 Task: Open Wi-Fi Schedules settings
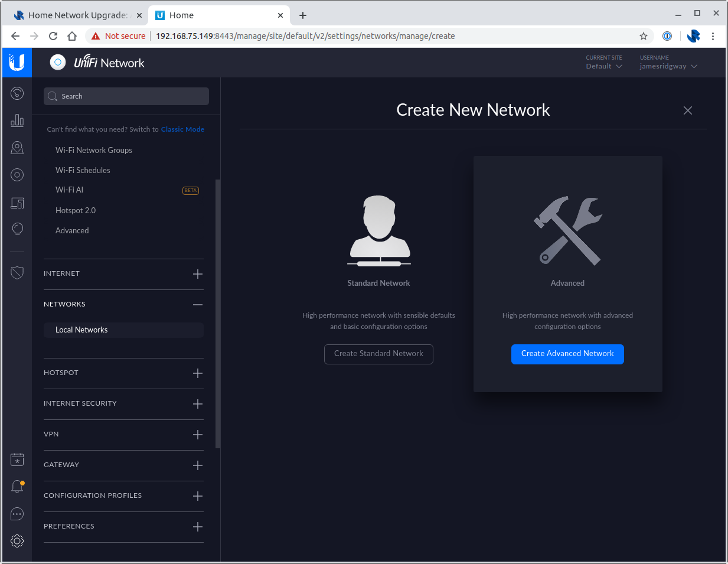(83, 170)
